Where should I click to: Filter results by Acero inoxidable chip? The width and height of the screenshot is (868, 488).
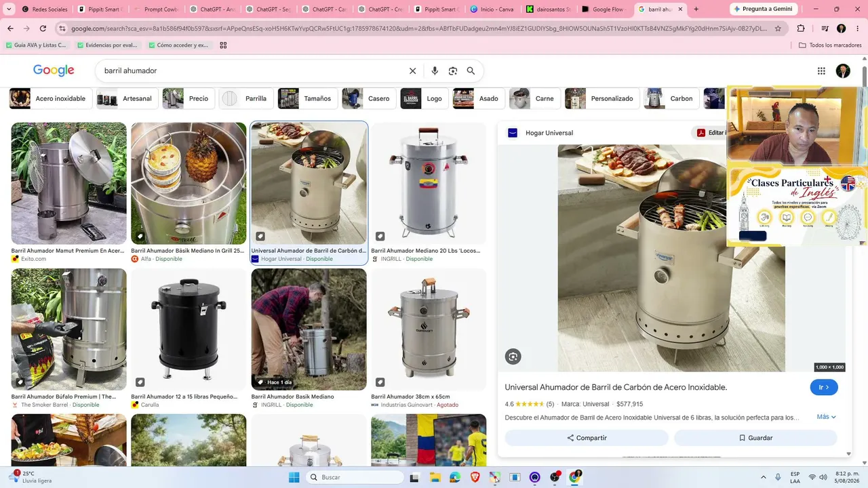(50, 98)
